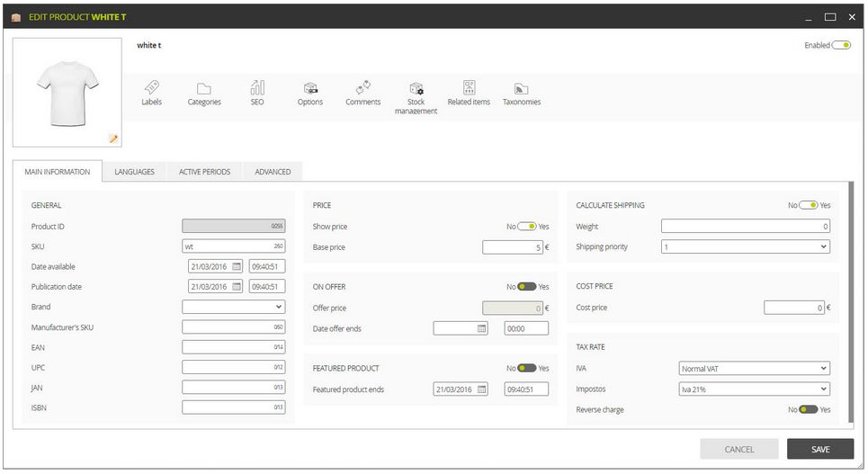Switch to the Advanced tab
Image resolution: width=868 pixels, height=474 pixels.
273,172
